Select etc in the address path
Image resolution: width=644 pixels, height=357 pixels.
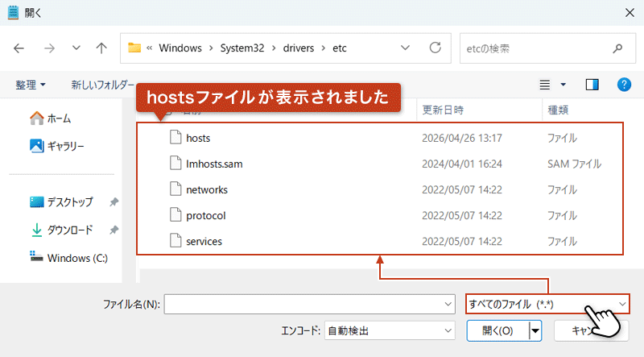(339, 48)
